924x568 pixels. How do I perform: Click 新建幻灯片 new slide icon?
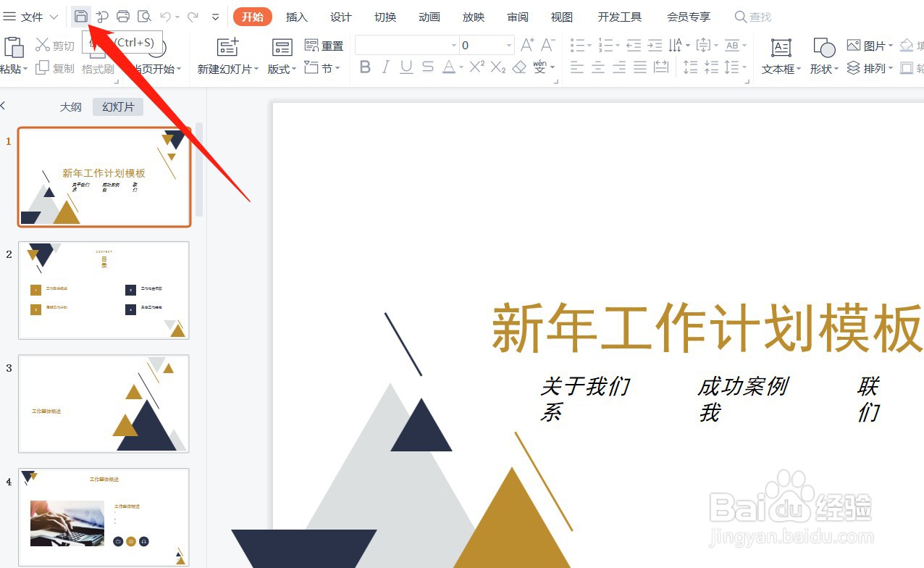(228, 48)
